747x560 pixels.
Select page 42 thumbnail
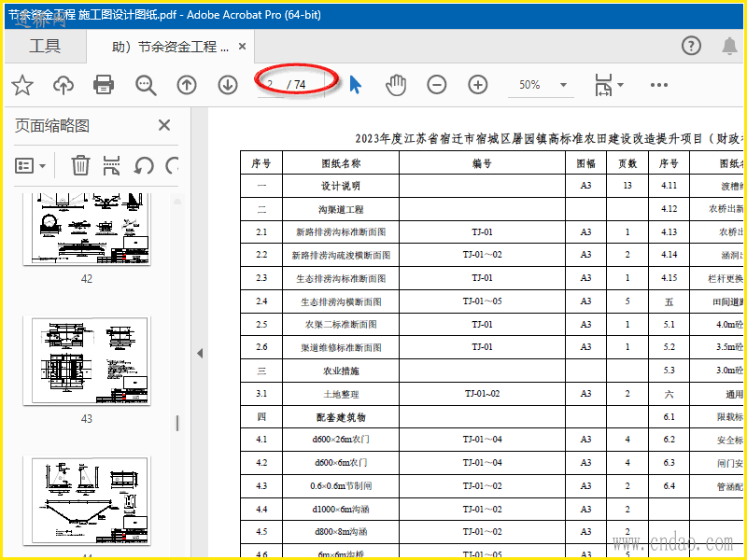tap(87, 229)
